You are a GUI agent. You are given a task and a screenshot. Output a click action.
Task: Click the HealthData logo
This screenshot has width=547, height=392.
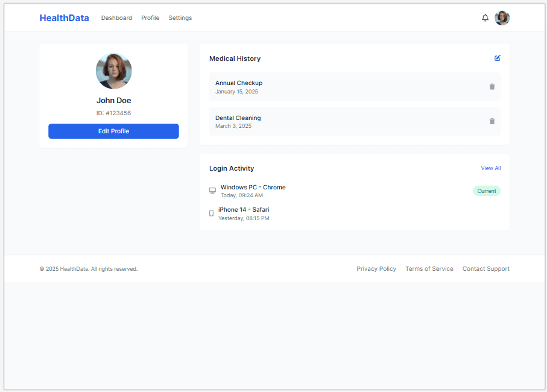click(x=64, y=17)
